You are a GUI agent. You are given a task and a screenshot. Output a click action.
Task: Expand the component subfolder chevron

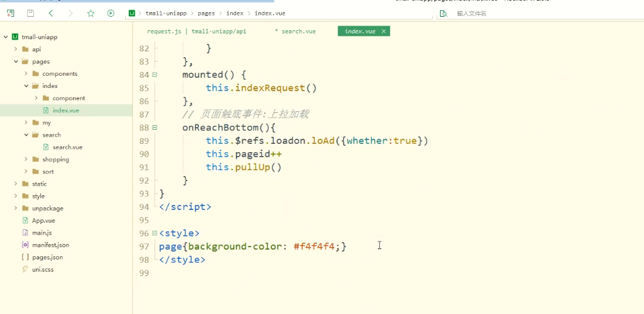click(36, 98)
